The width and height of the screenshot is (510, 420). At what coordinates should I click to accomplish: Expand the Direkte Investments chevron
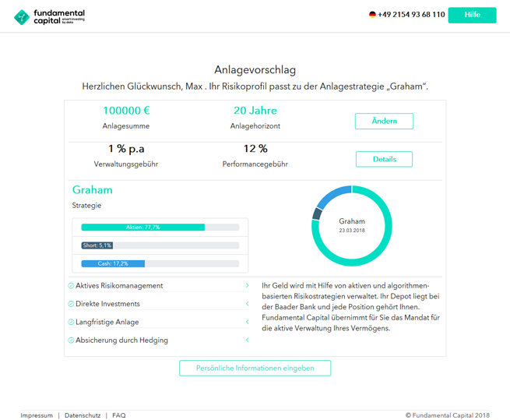tap(247, 304)
